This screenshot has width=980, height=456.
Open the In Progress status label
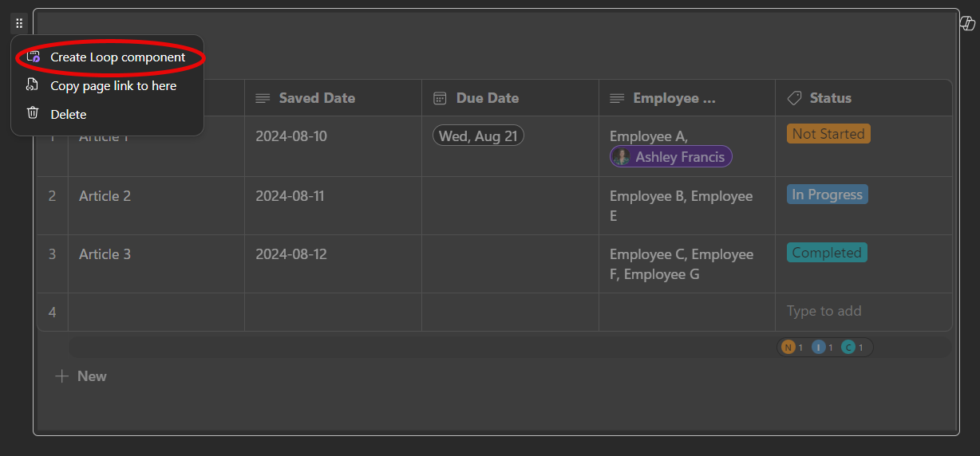(827, 195)
